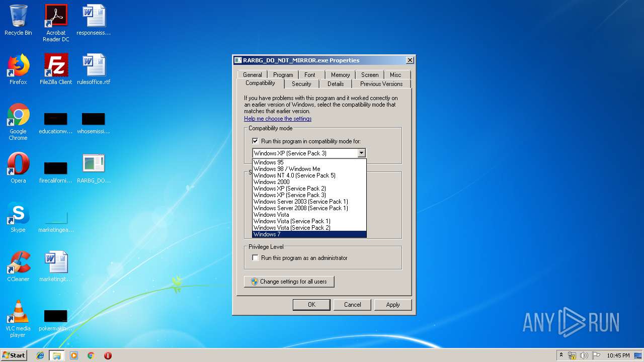Click Cancel in Properties dialog
Image resolution: width=644 pixels, height=362 pixels.
pos(353,305)
